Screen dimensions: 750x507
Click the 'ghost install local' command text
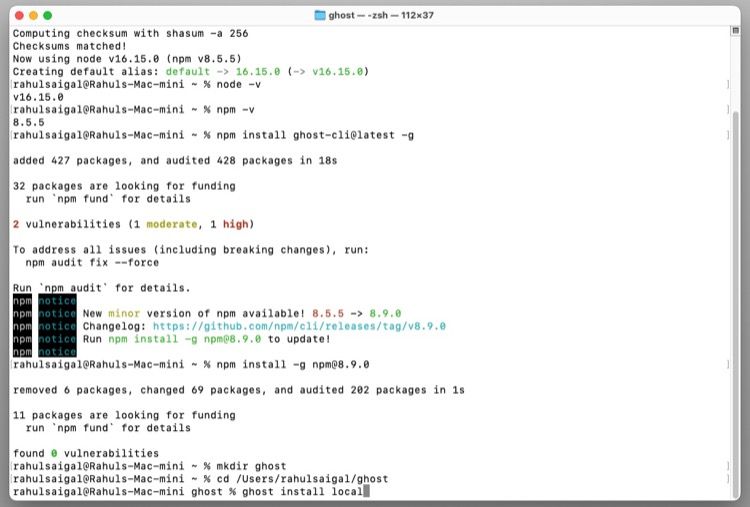(x=302, y=491)
